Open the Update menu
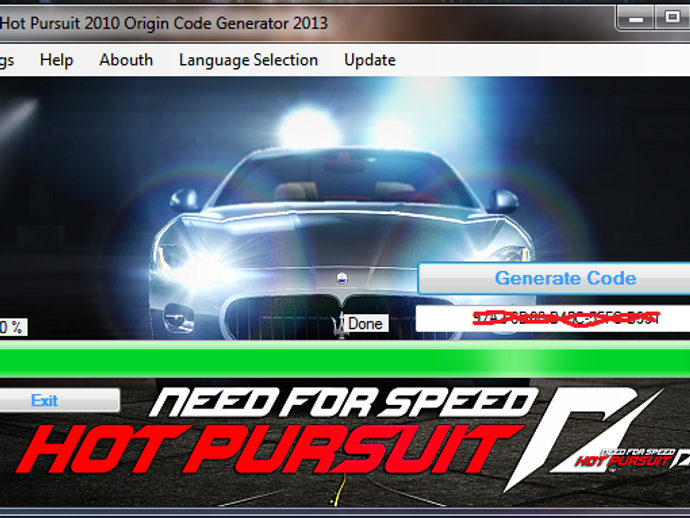This screenshot has width=690, height=518. (370, 60)
